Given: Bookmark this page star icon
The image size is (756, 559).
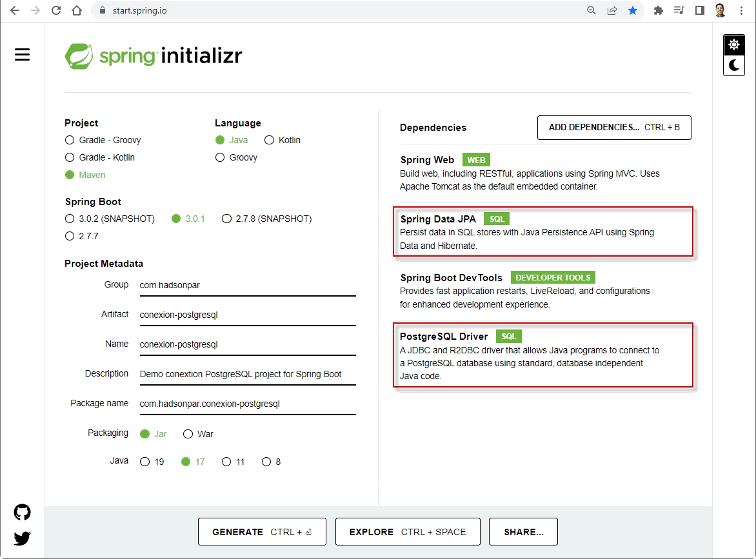Looking at the screenshot, I should click(633, 10).
